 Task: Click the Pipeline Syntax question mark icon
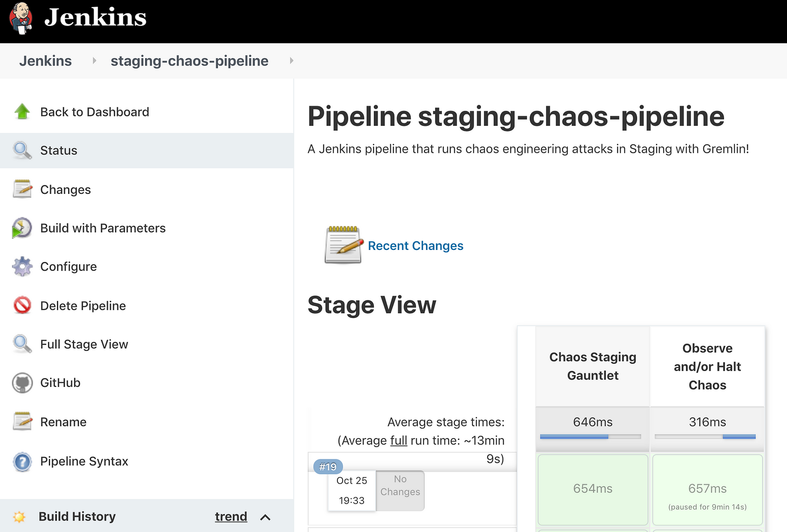click(22, 461)
